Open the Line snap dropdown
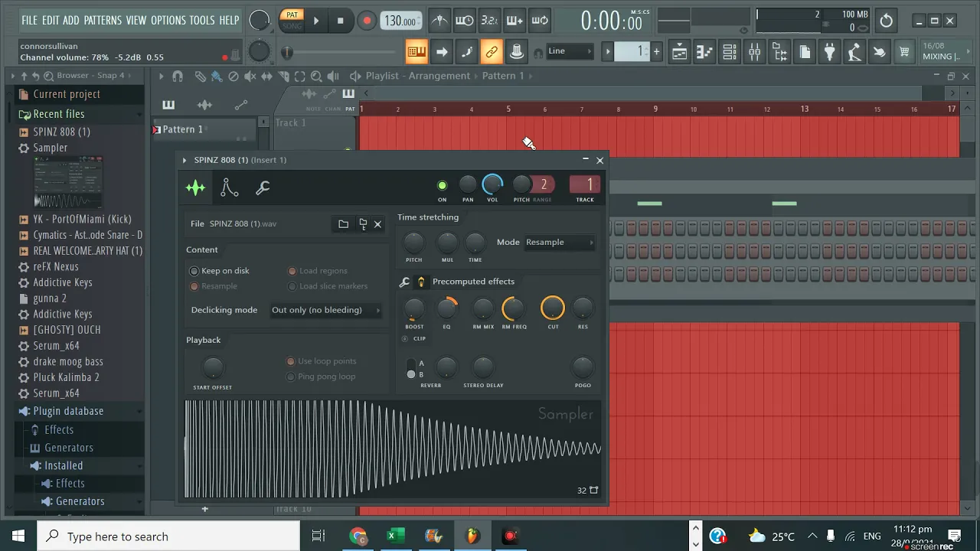The width and height of the screenshot is (980, 551). (x=570, y=51)
